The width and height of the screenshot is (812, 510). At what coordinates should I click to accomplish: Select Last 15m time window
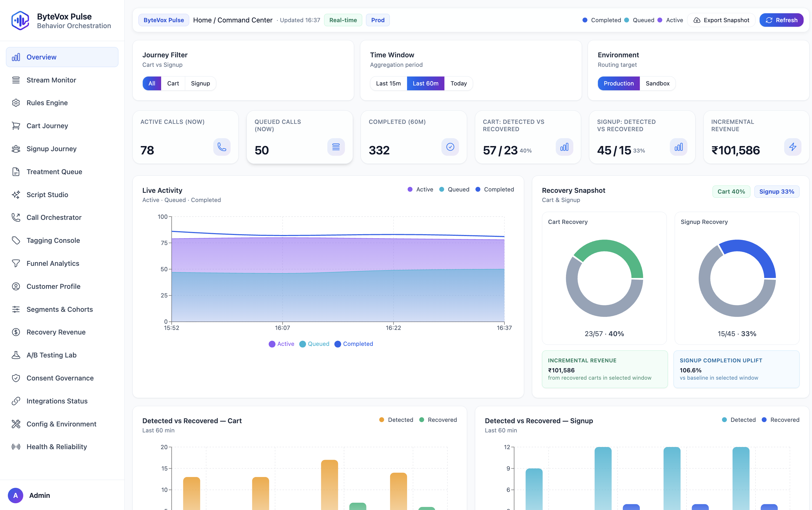[388, 83]
